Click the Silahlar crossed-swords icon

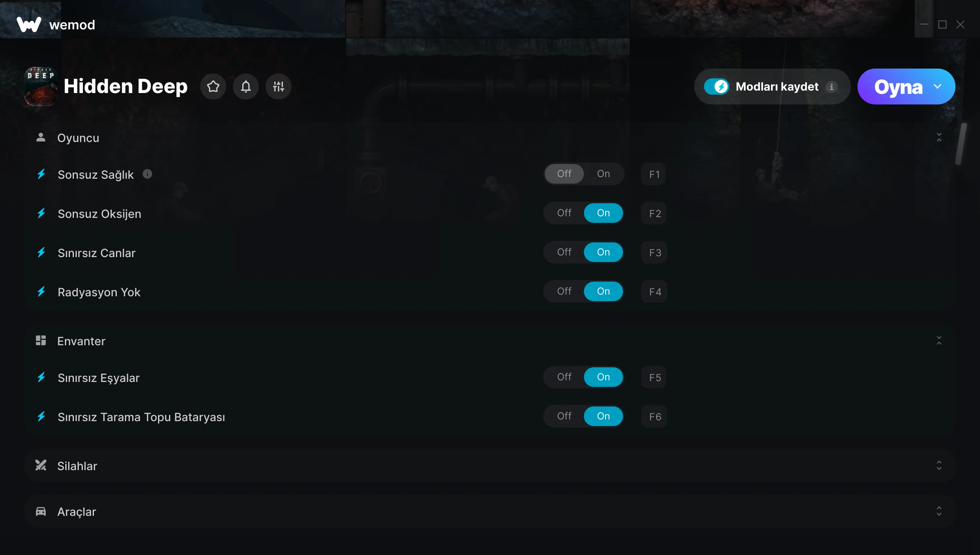pyautogui.click(x=41, y=465)
